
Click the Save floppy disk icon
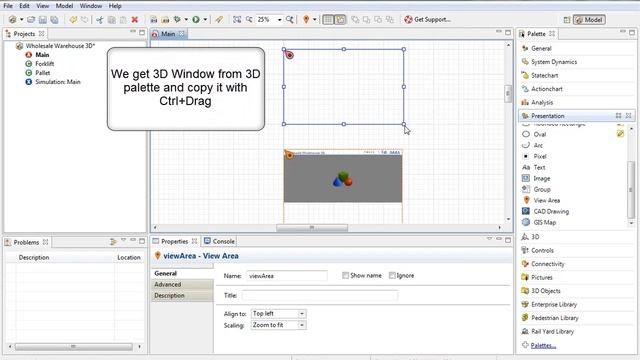click(x=42, y=19)
